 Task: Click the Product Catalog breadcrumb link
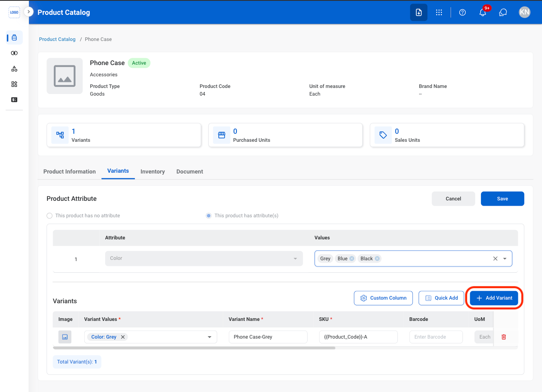coord(57,39)
